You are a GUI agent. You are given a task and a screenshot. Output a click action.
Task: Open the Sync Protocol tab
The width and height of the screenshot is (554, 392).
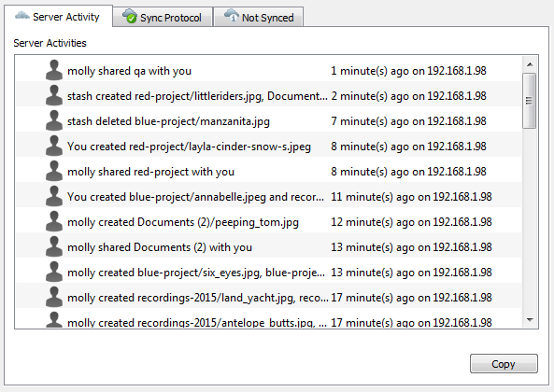(x=163, y=17)
